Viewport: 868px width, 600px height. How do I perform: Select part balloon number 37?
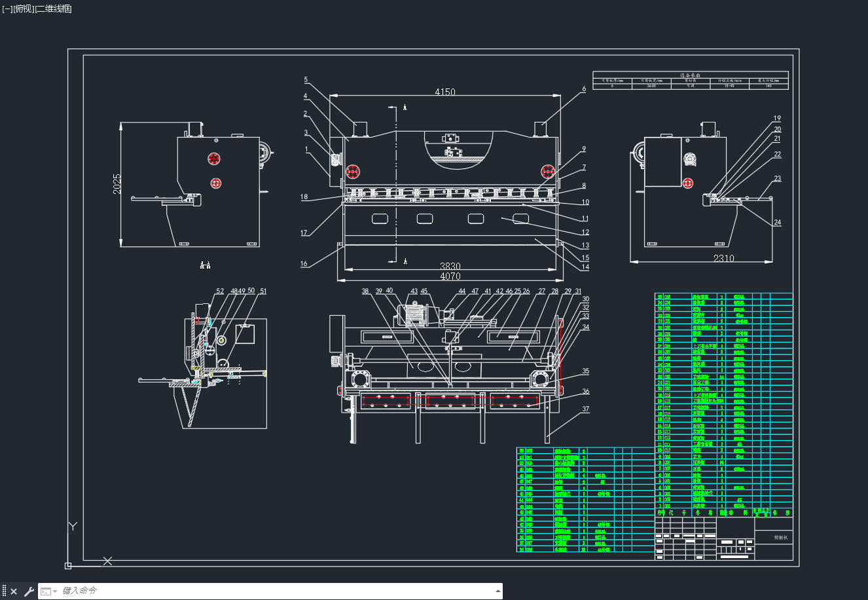point(585,409)
